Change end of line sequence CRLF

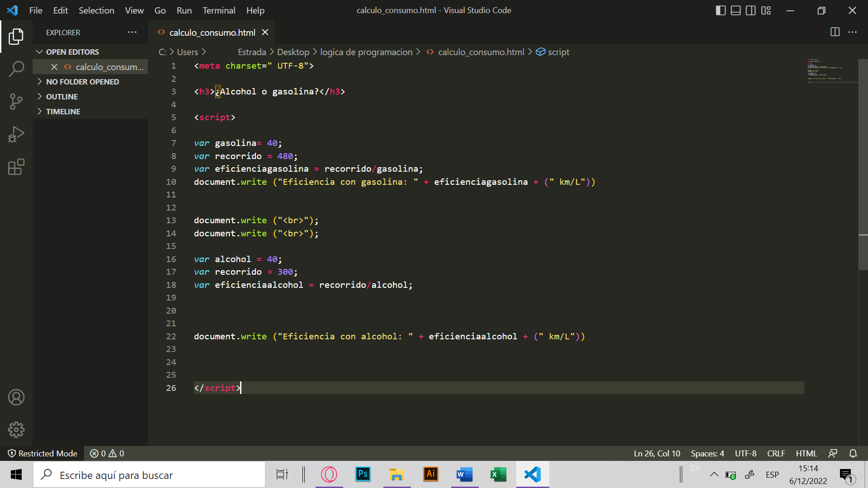776,453
